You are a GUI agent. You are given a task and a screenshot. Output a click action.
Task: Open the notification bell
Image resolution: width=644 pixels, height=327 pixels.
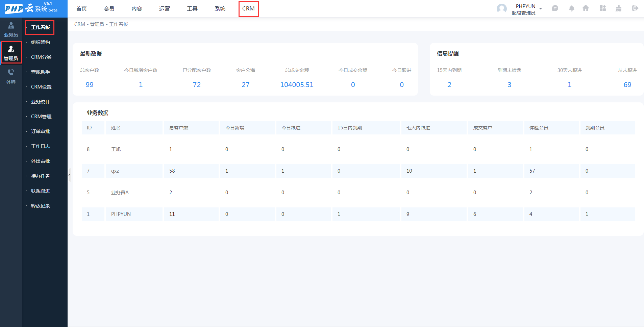[571, 8]
